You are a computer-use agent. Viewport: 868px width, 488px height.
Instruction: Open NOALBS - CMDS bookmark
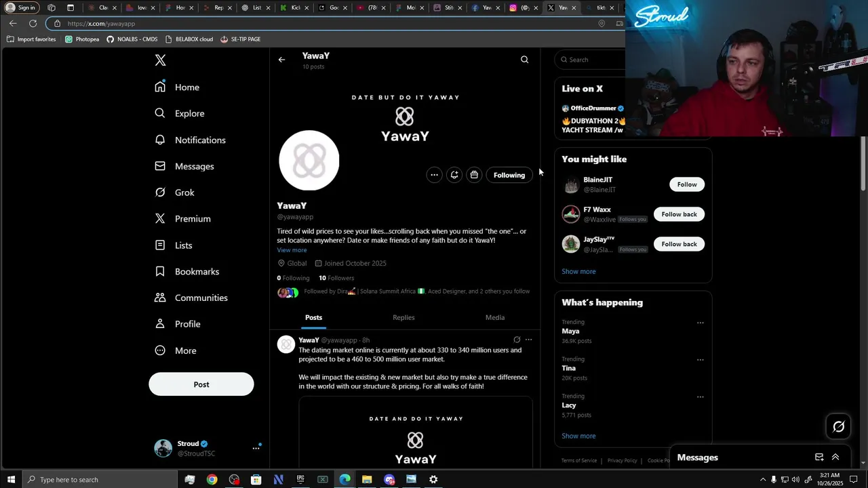click(x=132, y=39)
